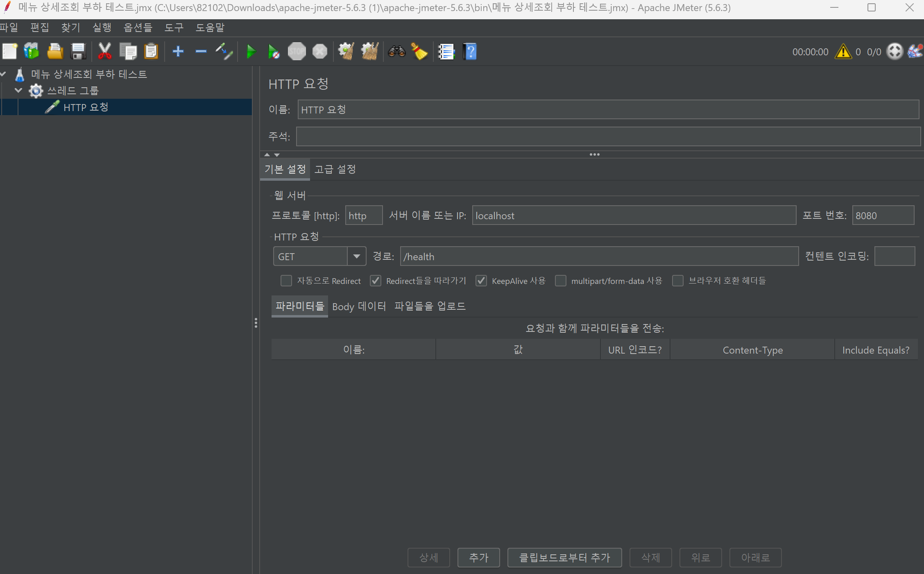Click the 클립보드로부터 추가 button
Image resolution: width=924 pixels, height=574 pixels.
pos(564,557)
